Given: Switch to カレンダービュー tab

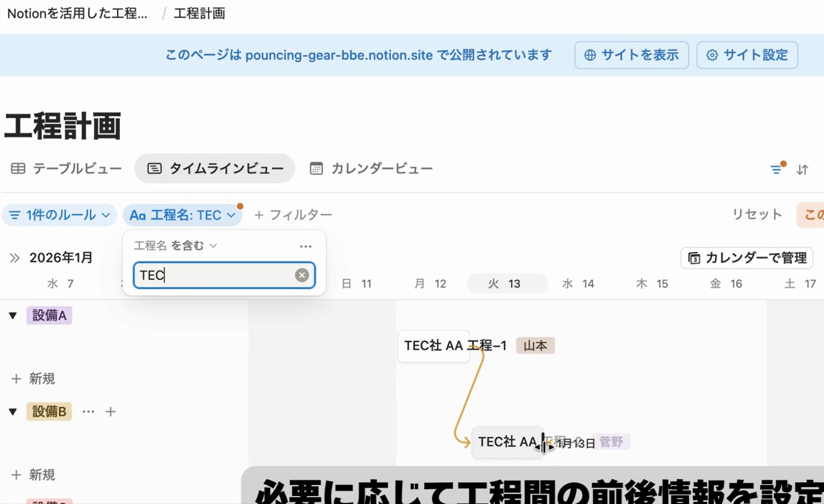Looking at the screenshot, I should click(x=371, y=169).
